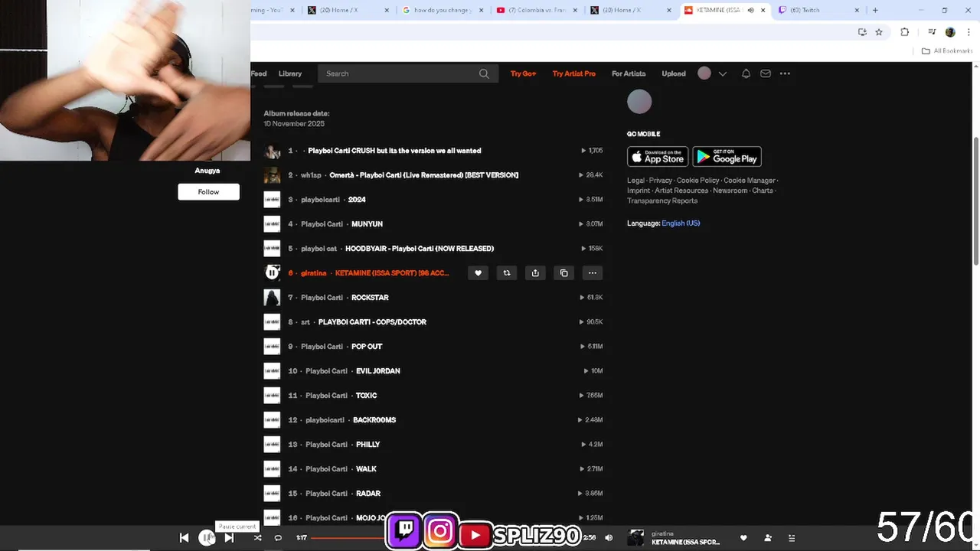Repost the KETAMINE track
This screenshot has width=980, height=551.
(x=506, y=272)
